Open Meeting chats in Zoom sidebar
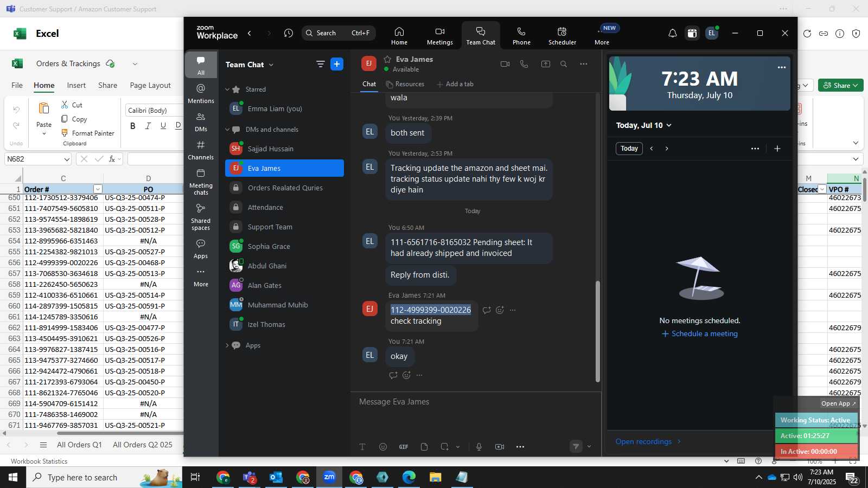This screenshot has width=868, height=488. tap(201, 182)
